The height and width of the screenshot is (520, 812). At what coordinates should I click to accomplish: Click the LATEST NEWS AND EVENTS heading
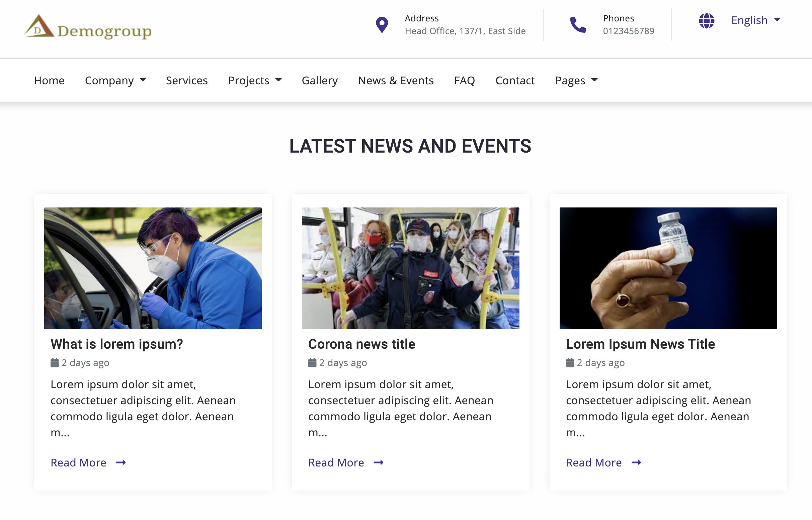[410, 146]
